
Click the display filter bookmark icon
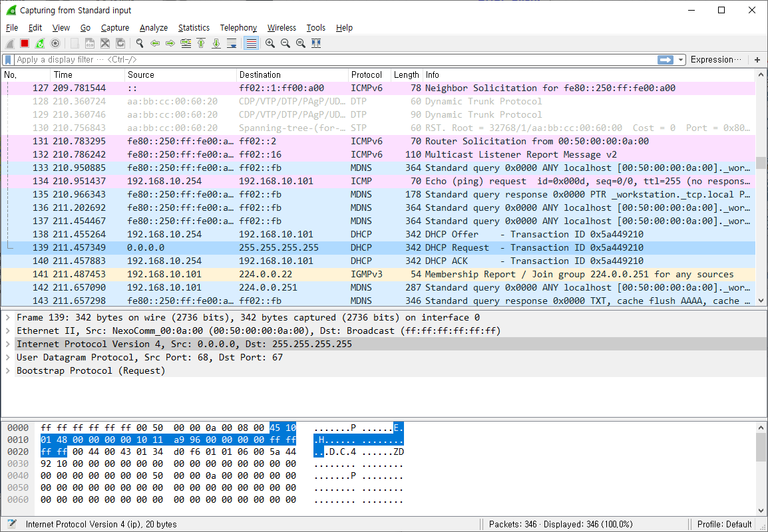8,60
